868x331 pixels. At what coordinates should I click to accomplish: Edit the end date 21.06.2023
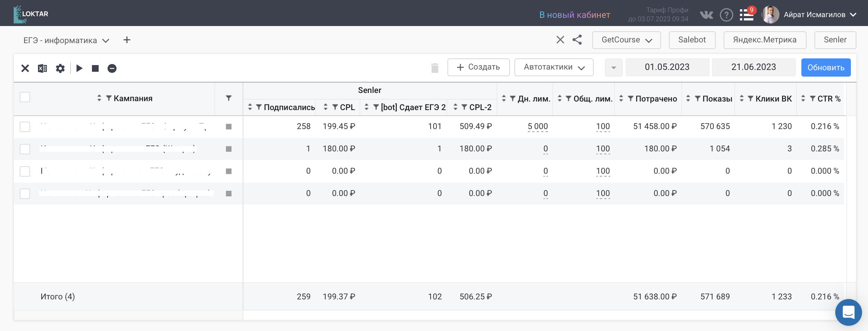pyautogui.click(x=753, y=67)
